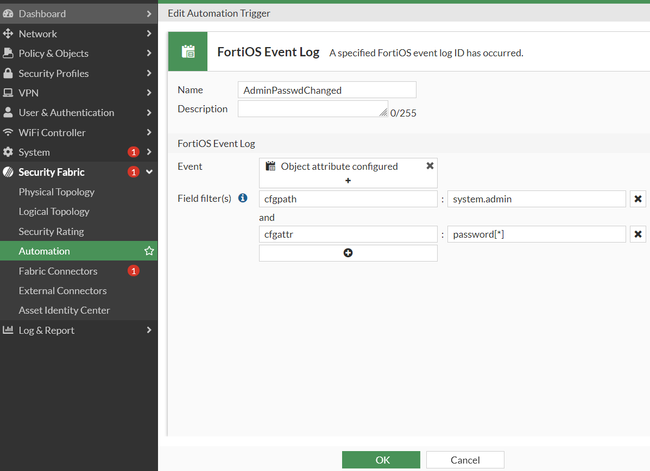The width and height of the screenshot is (650, 471).
Task: Click the VPN laptop icon
Action: 8,92
